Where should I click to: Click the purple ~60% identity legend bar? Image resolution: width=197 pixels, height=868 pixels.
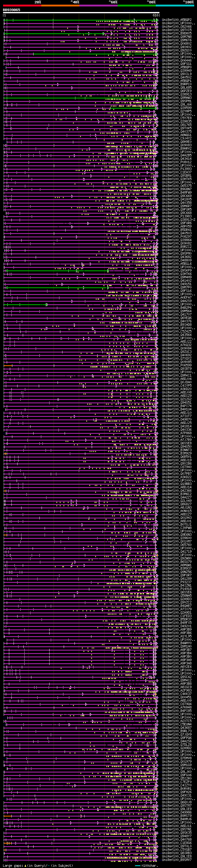(x=99, y=6)
